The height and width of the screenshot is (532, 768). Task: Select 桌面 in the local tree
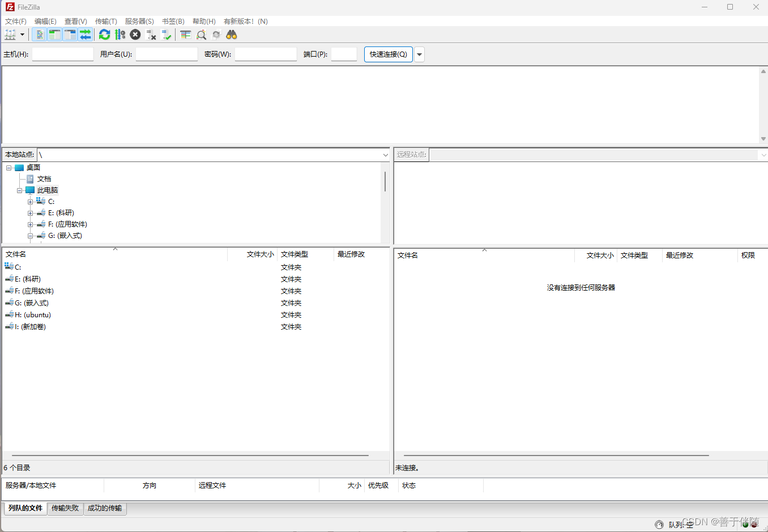[33, 168]
